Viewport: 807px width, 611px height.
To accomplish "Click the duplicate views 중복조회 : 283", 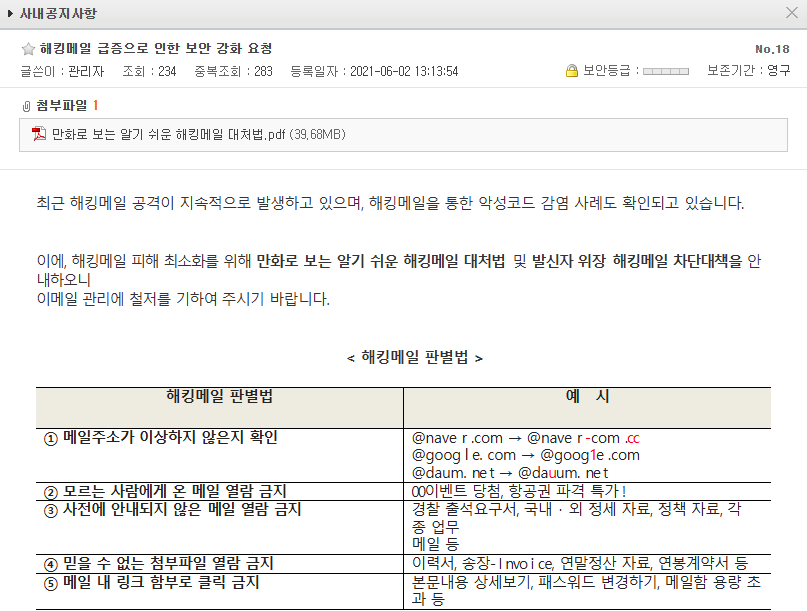I will tap(233, 71).
